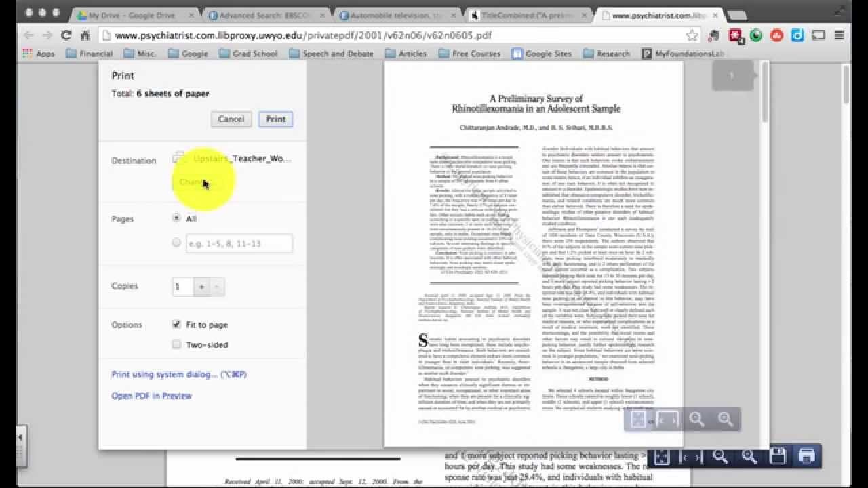Decrease copies with the minus button
Viewport: 868px width, 488px height.
point(216,287)
